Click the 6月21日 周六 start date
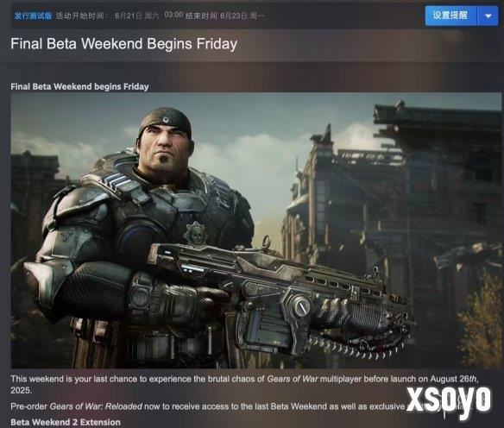 [x=137, y=16]
